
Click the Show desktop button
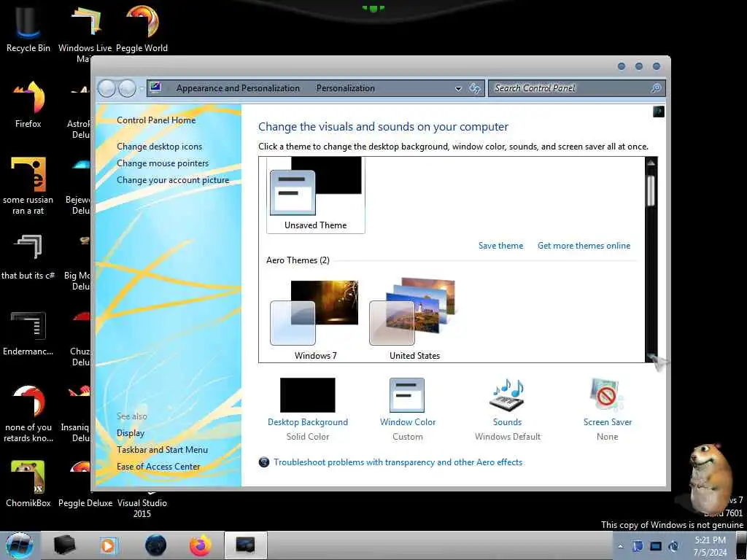[741, 545]
